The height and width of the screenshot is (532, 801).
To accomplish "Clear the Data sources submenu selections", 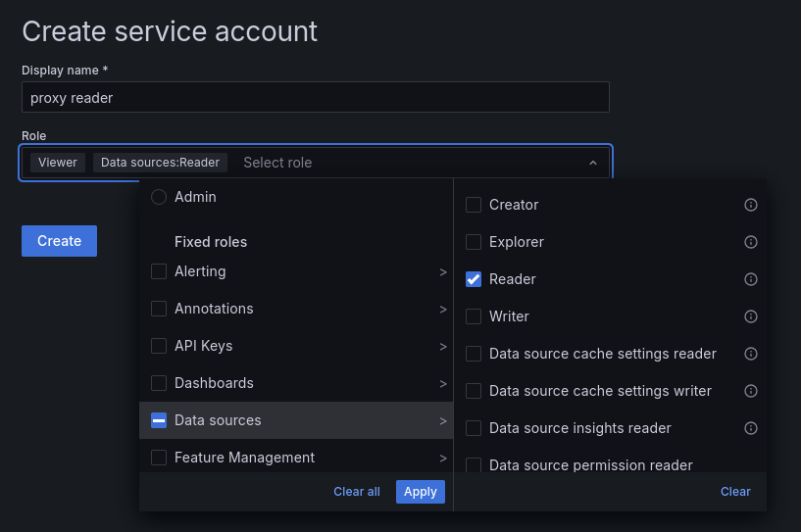I will tap(735, 492).
